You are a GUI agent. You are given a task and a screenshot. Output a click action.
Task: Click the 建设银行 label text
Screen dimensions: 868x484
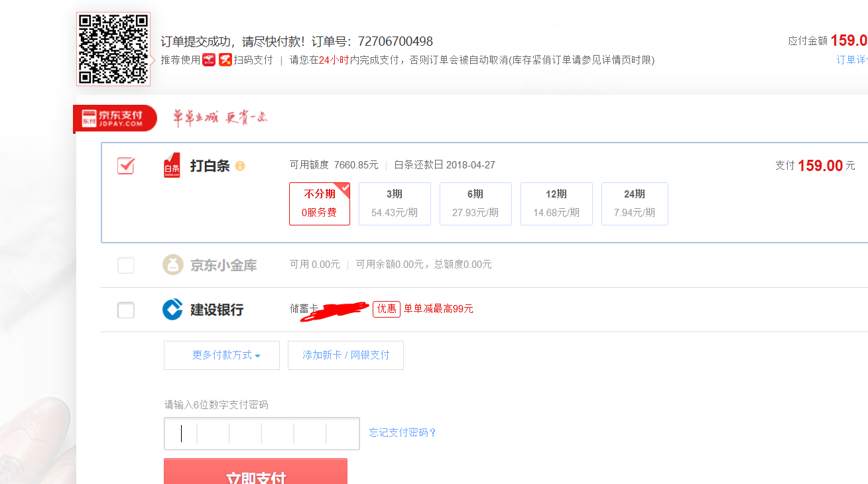(x=217, y=310)
